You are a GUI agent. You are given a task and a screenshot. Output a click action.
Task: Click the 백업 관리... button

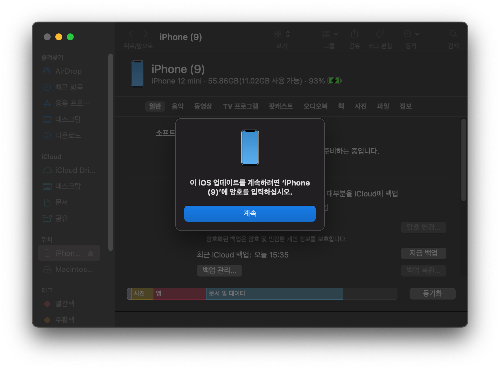219,270
